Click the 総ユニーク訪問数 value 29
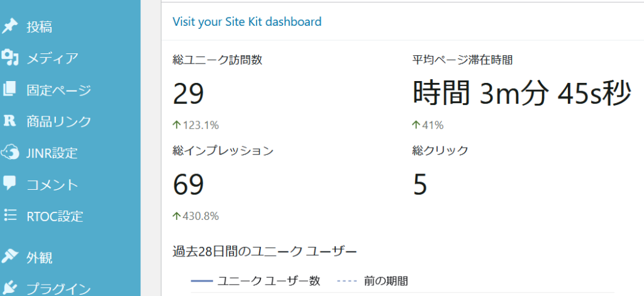This screenshot has height=296, width=644. point(188,94)
